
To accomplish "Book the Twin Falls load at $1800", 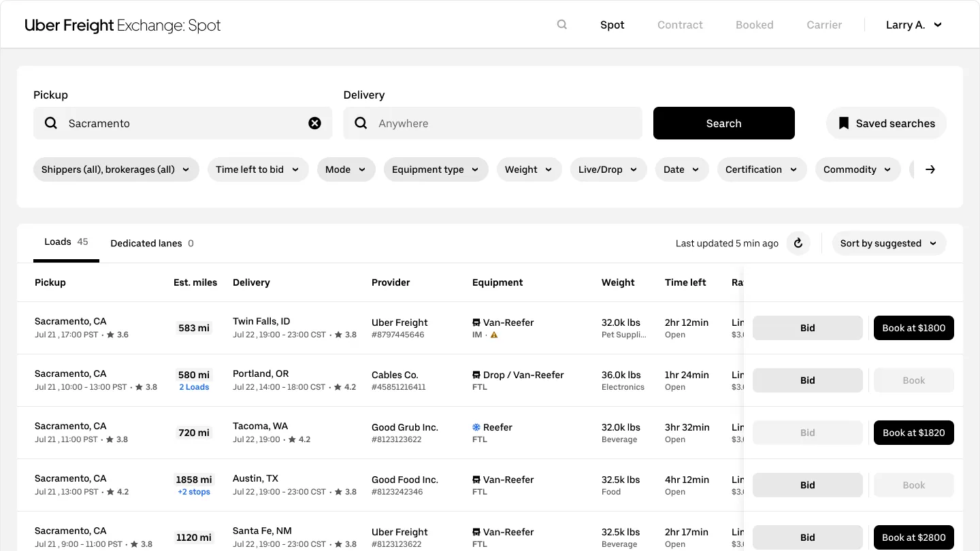I will [913, 328].
